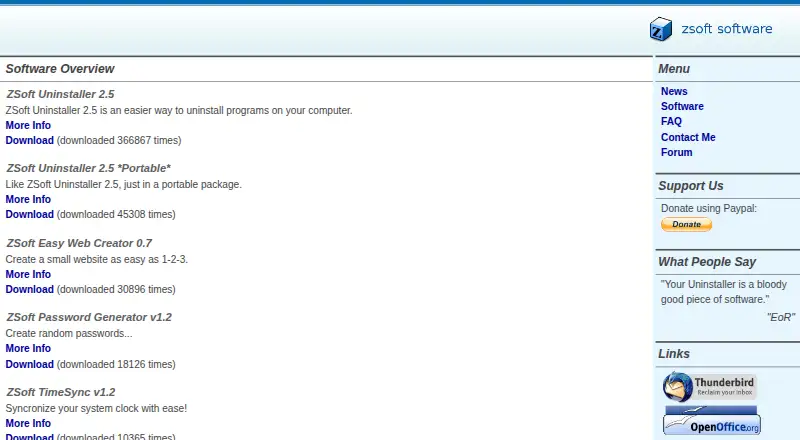Viewport: 800px width, 440px height.
Task: Click the "bloody good piece of software" quote
Action: (x=723, y=292)
